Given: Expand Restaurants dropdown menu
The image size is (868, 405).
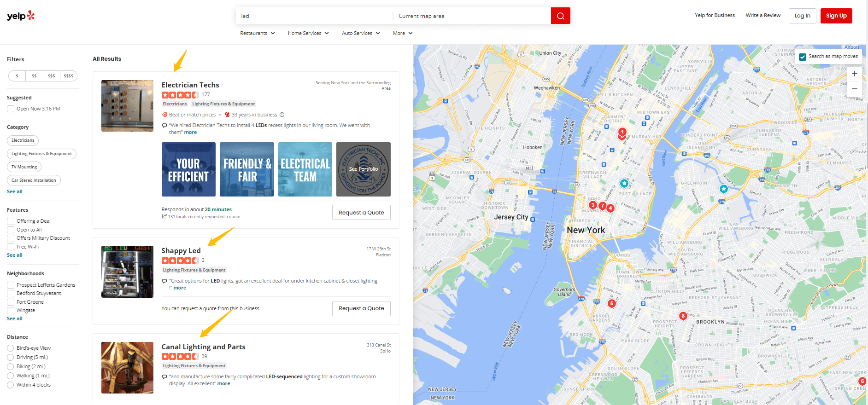Looking at the screenshot, I should click(258, 33).
